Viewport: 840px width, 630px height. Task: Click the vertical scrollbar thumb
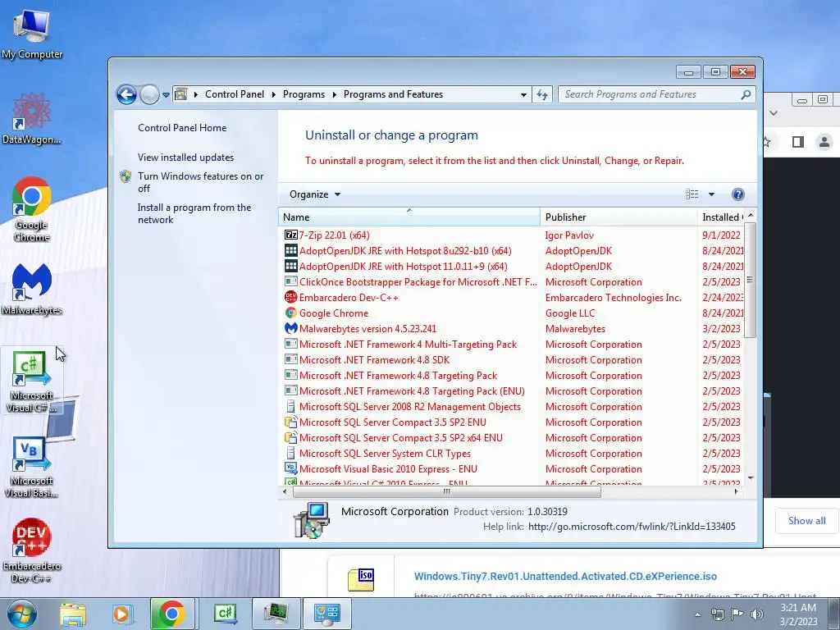pyautogui.click(x=750, y=280)
